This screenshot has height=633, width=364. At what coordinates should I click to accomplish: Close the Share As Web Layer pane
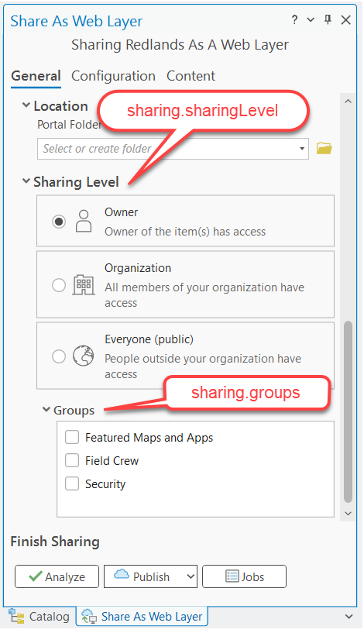346,20
